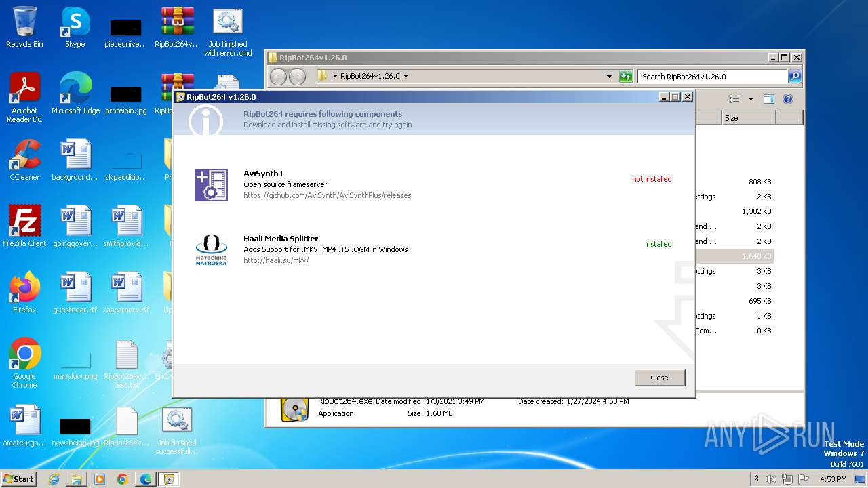This screenshot has width=868, height=488.
Task: Click the search magnifier button in Explorer
Action: click(795, 77)
